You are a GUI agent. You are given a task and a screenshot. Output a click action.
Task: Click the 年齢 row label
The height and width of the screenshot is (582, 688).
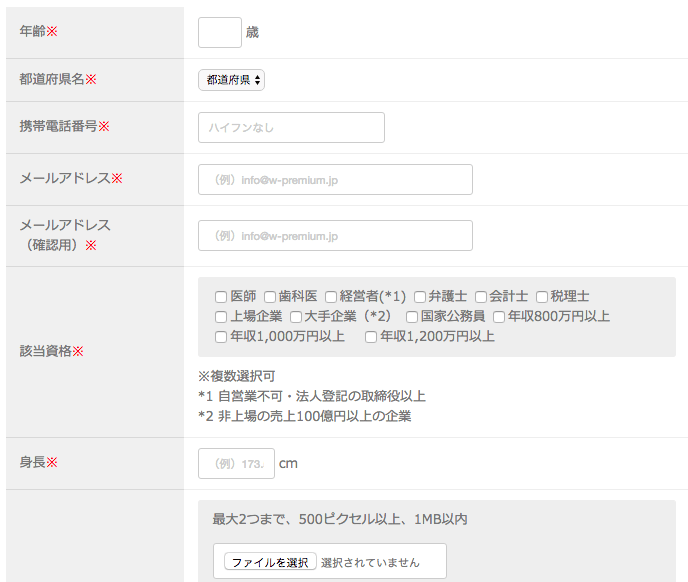click(x=39, y=31)
